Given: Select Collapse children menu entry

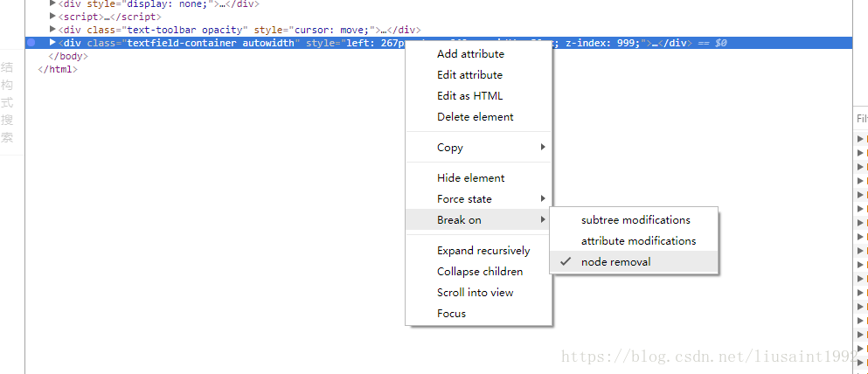Looking at the screenshot, I should tap(479, 272).
